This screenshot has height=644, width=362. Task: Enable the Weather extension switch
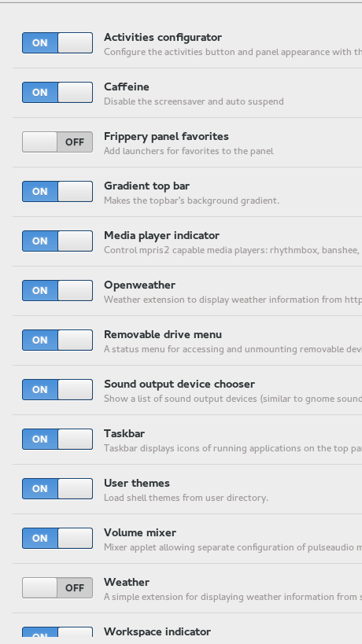pos(57,587)
